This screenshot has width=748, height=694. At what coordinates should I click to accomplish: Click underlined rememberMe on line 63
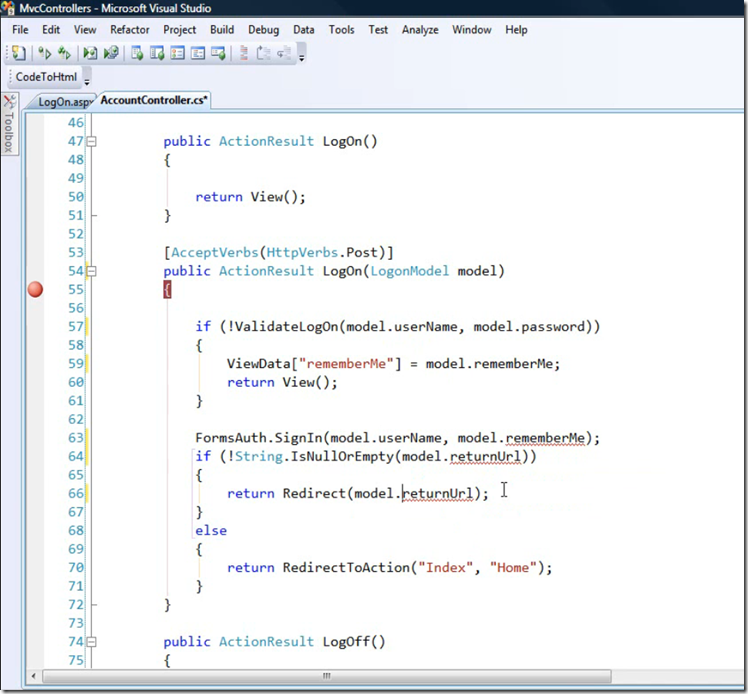click(545, 438)
